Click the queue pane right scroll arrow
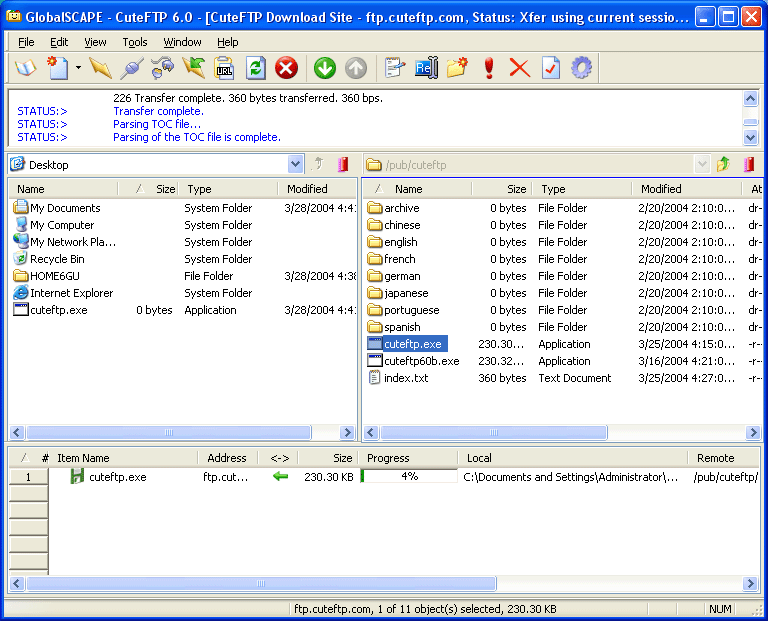768x621 pixels. pyautogui.click(x=750, y=583)
